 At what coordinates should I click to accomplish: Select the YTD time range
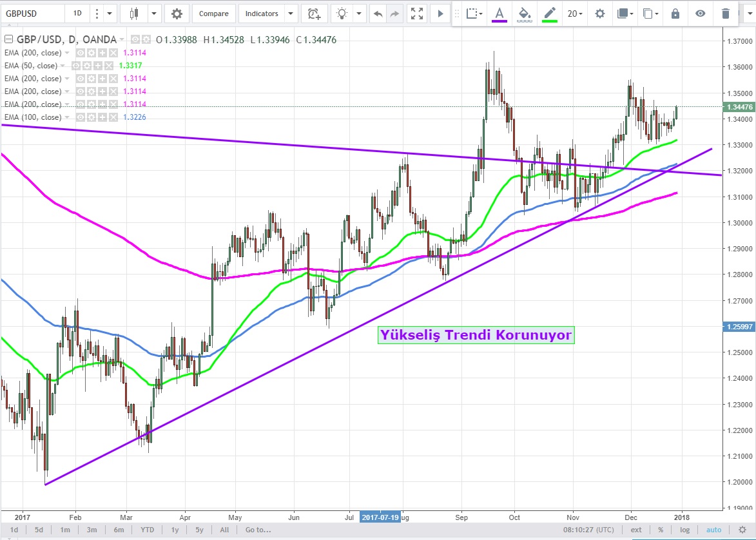(x=148, y=530)
